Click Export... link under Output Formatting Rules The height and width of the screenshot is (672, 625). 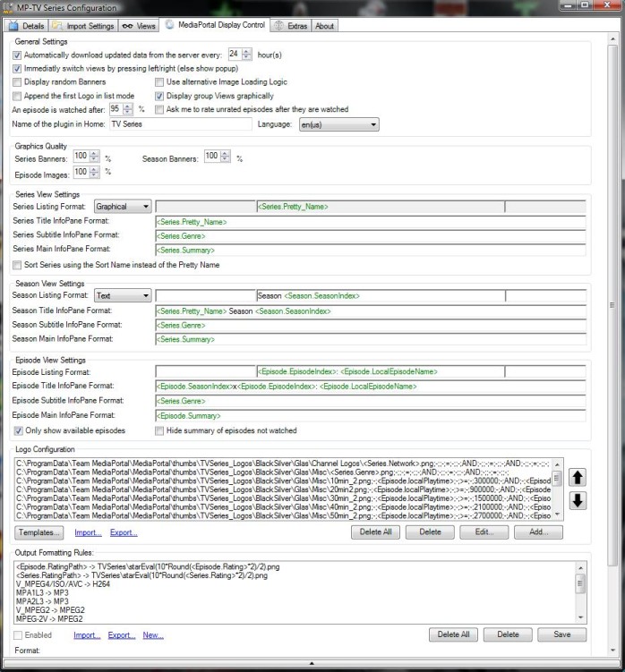click(x=122, y=635)
